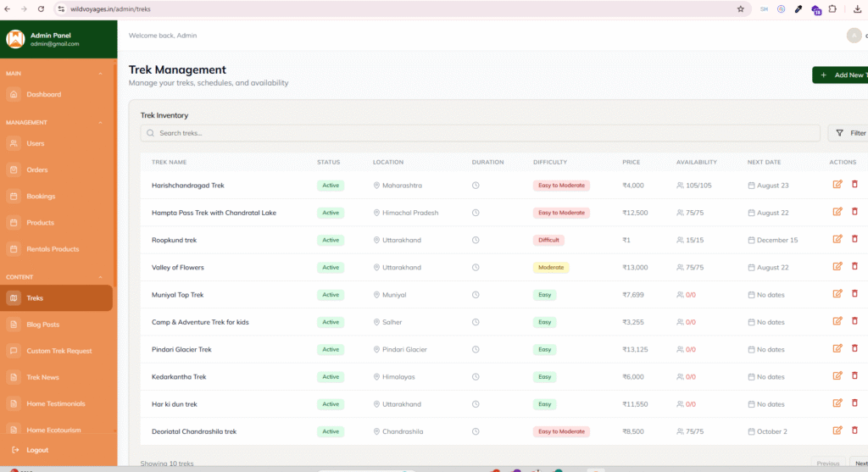
Task: Edit the Muniyal Top Trek row
Action: coord(837,294)
